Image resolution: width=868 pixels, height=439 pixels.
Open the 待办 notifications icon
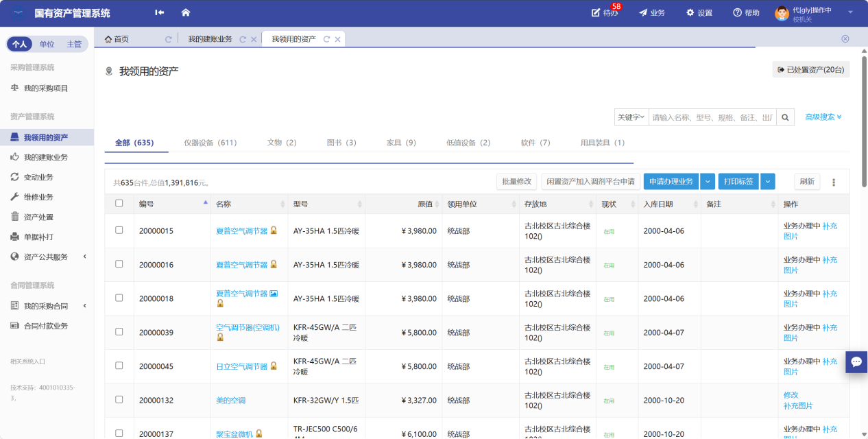click(596, 13)
